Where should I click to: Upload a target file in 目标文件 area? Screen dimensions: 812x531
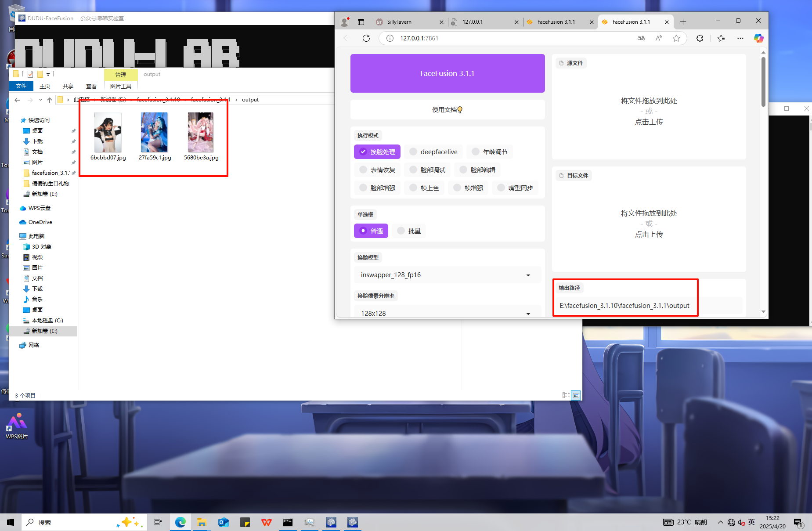click(649, 224)
